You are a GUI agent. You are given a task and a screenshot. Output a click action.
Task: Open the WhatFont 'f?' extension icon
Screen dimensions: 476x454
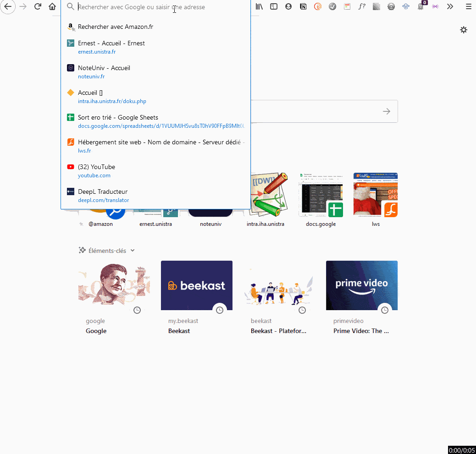point(362,6)
